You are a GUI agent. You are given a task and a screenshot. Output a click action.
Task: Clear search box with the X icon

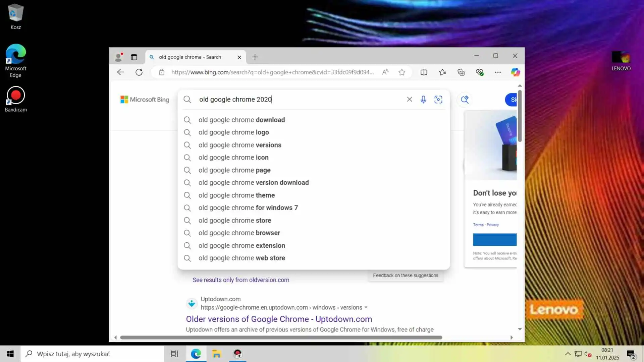tap(409, 100)
